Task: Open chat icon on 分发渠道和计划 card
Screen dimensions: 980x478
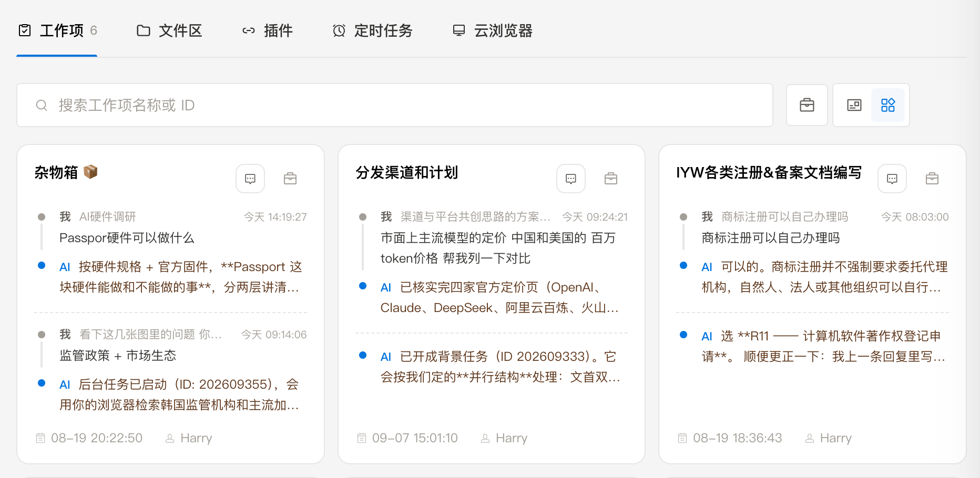Action: point(571,179)
